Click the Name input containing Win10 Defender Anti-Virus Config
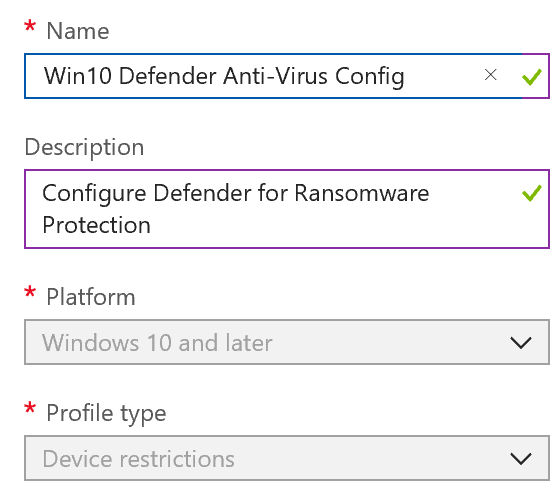The height and width of the screenshot is (494, 560). (286, 76)
